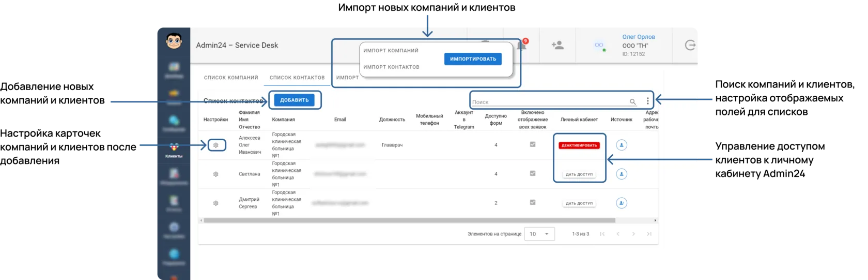
Task: Click the Admin24 – Service Desk title
Action: tap(237, 45)
